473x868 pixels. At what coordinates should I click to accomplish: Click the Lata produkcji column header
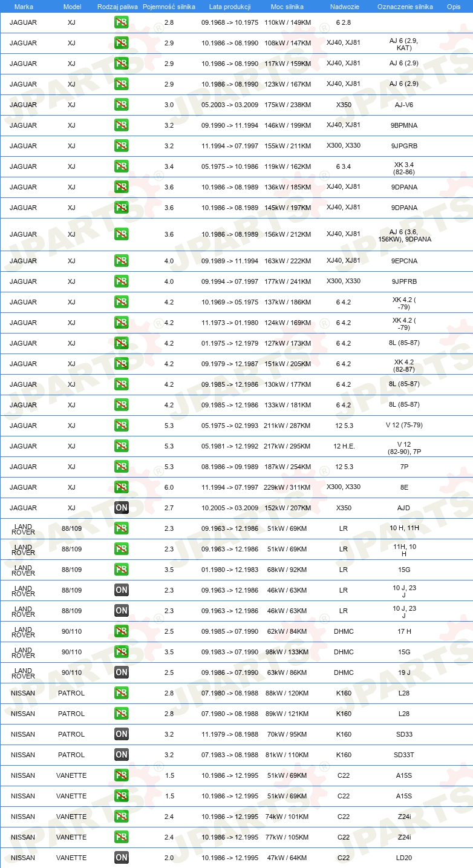click(x=230, y=7)
